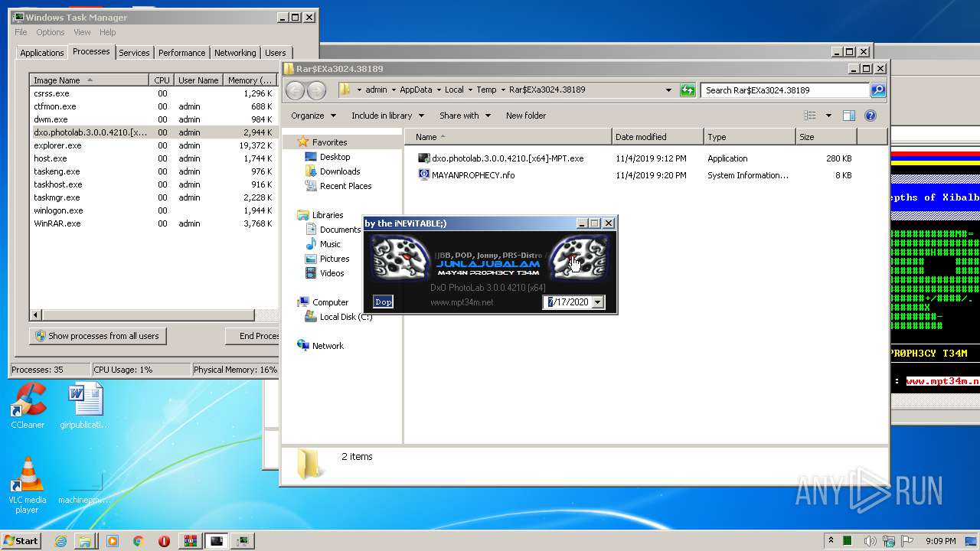Expand the admin breadcrumb arrow in address bar
This screenshot has height=551, width=980.
point(394,90)
